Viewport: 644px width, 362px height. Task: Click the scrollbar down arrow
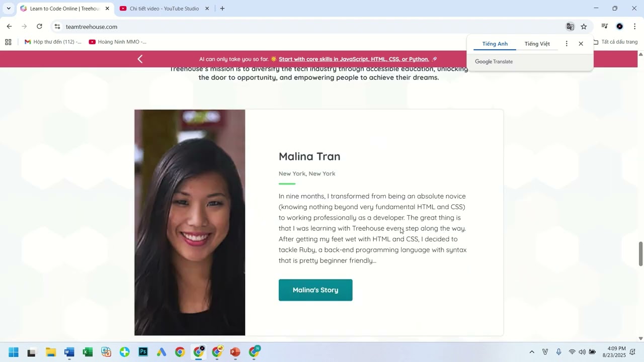point(640,339)
